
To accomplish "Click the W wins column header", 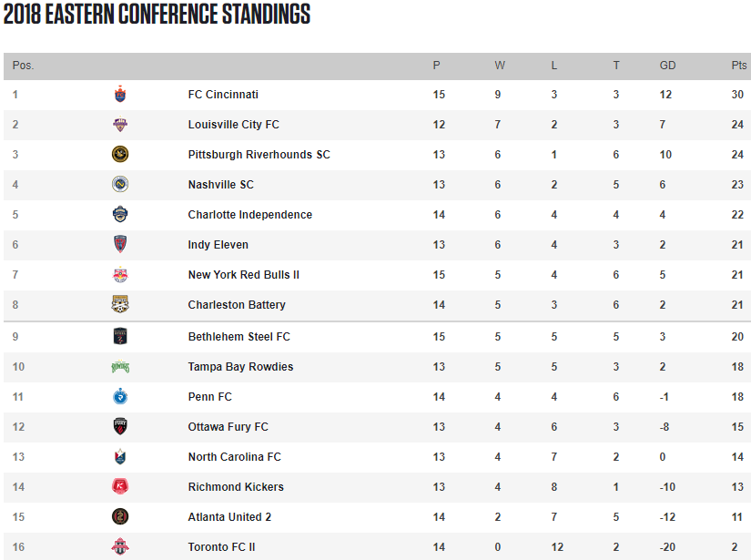I will click(500, 66).
